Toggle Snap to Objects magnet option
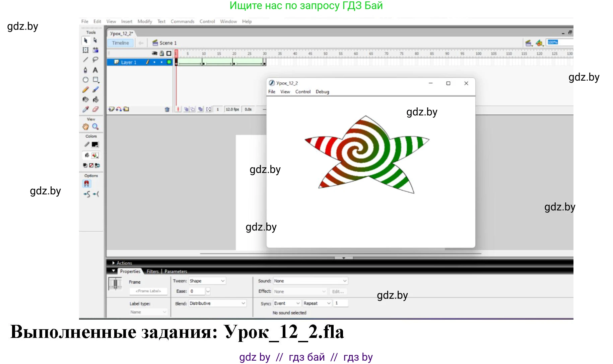 pyautogui.click(x=86, y=184)
